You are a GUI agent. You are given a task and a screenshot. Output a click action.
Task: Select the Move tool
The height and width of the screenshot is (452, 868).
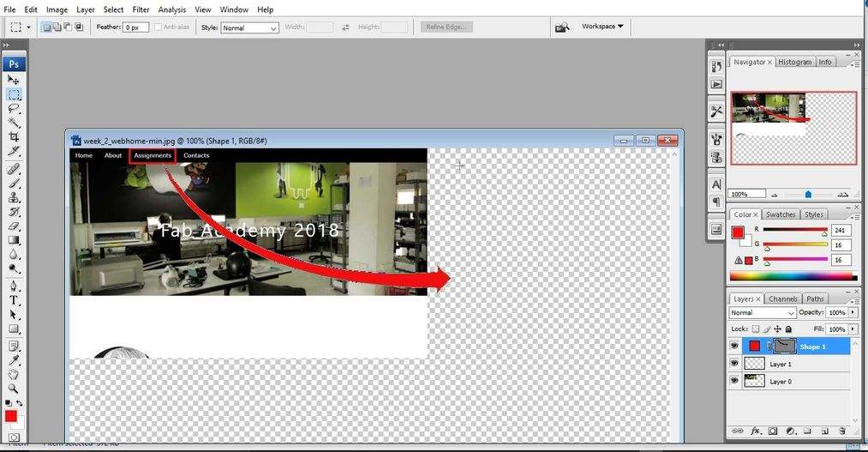[x=14, y=81]
